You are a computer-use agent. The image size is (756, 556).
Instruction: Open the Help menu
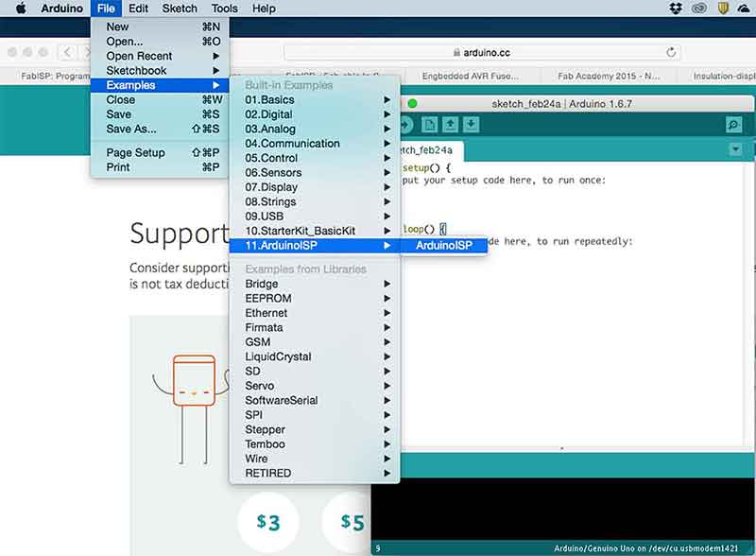tap(264, 9)
